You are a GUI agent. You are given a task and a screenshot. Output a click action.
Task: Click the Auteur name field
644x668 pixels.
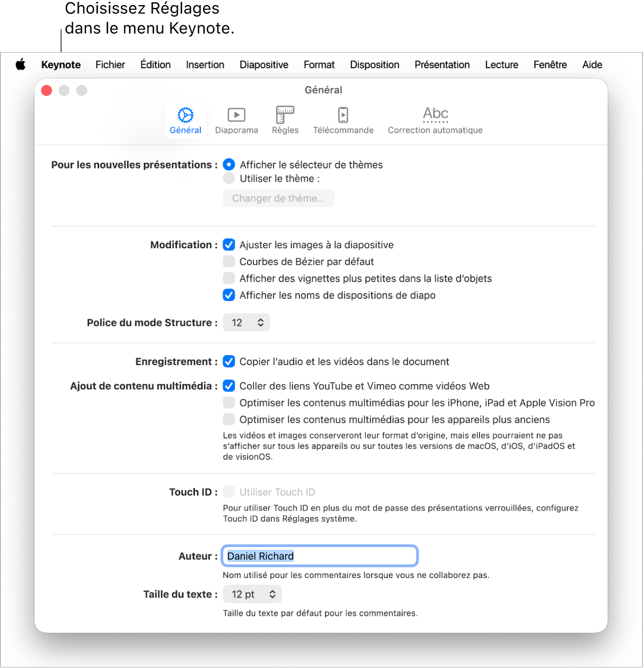tap(319, 556)
